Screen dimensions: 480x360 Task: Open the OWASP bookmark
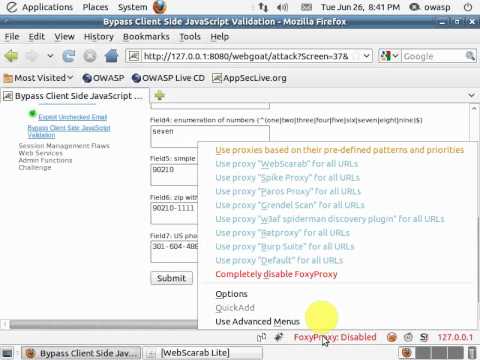[x=103, y=78]
